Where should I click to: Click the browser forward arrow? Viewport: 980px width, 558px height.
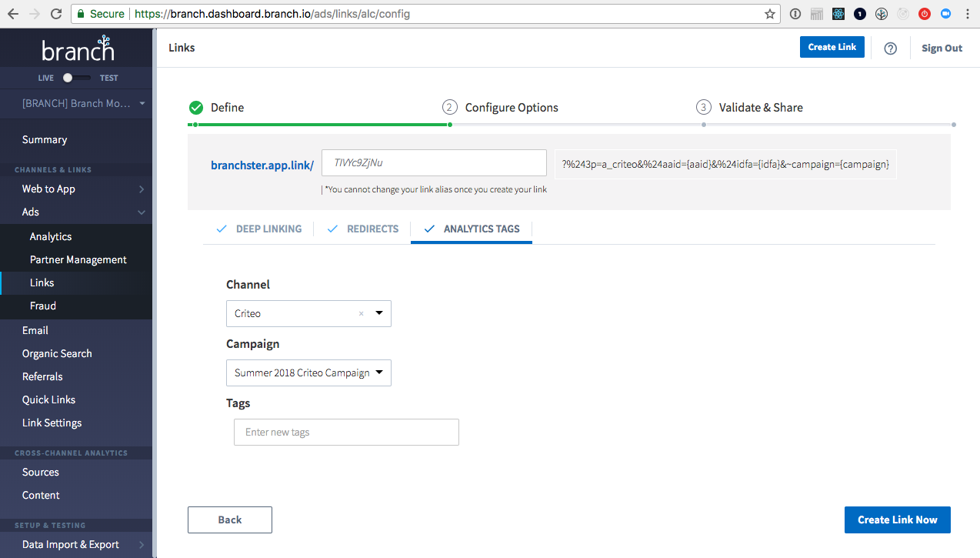35,14
